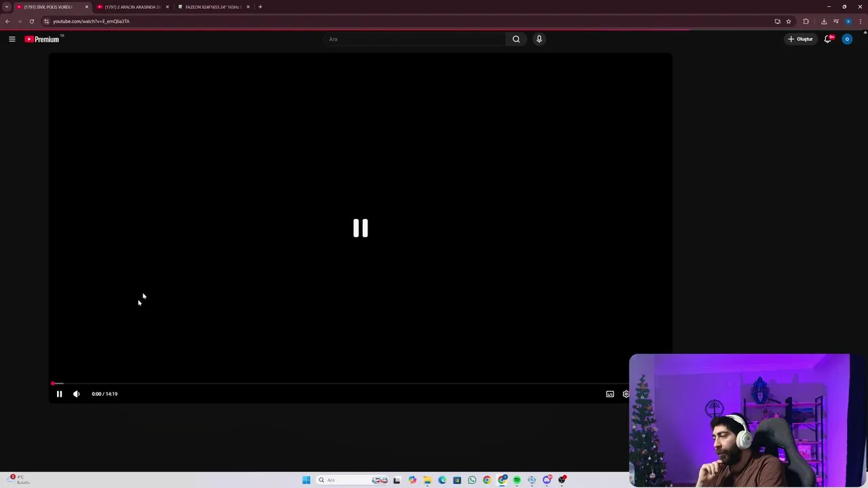Image resolution: width=868 pixels, height=488 pixels.
Task: Open a new browser tab
Action: (x=260, y=7)
